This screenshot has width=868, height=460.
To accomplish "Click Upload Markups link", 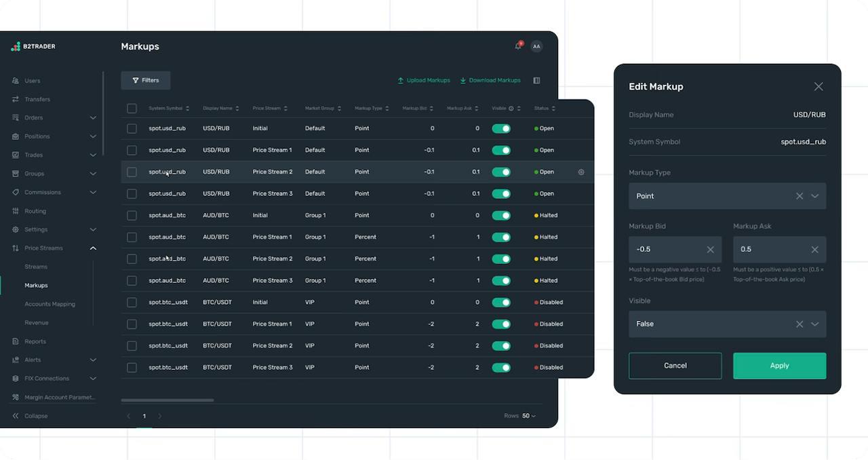I will [424, 80].
